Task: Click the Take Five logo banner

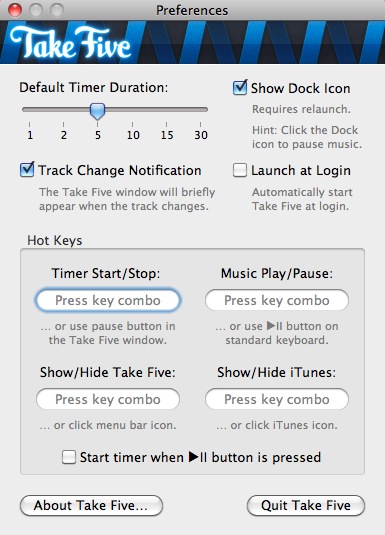Action: [192, 42]
